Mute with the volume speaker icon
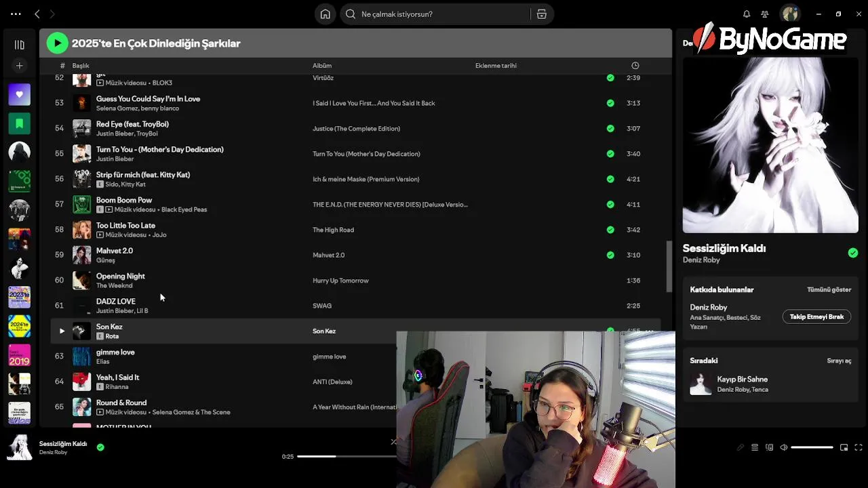 tap(784, 447)
